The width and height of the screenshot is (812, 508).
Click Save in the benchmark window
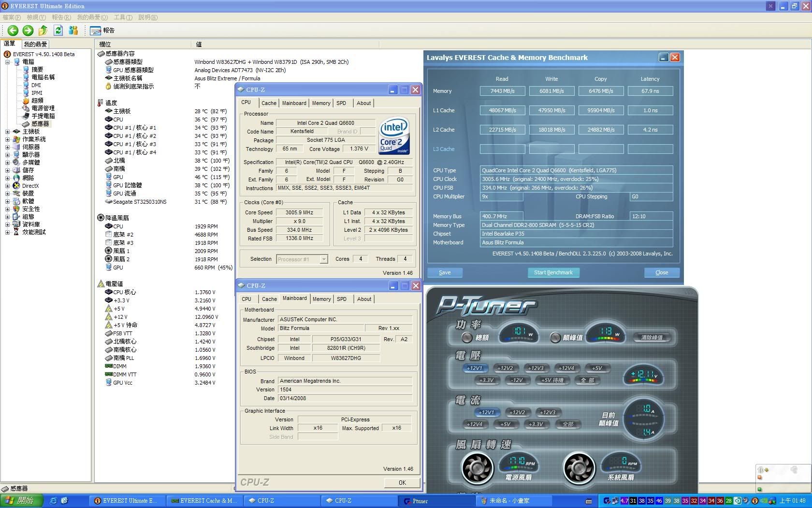[445, 272]
